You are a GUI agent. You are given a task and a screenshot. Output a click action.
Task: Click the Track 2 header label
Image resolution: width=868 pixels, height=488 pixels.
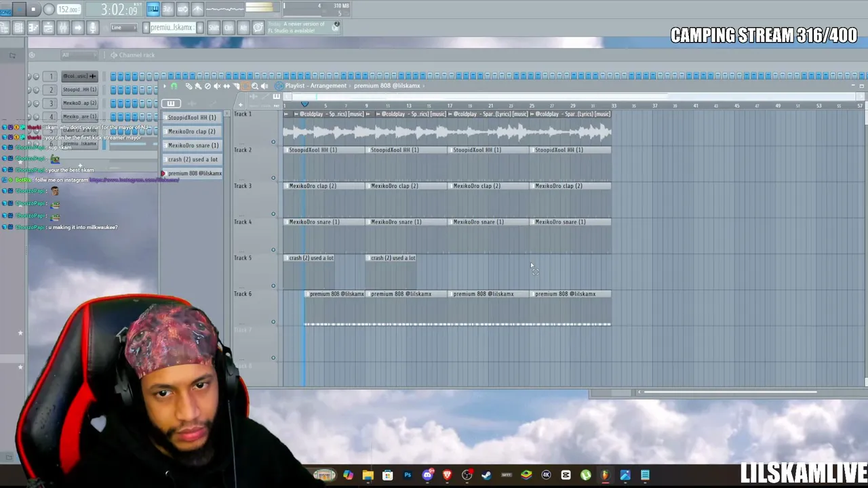point(243,150)
